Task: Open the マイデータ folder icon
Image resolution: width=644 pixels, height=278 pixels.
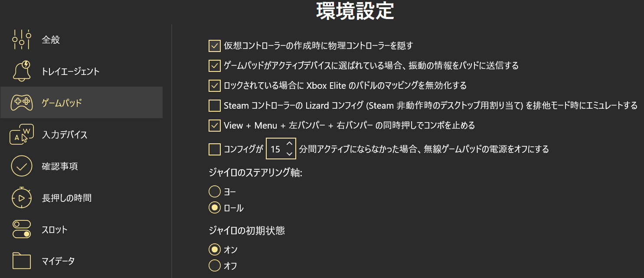Action: tap(21, 261)
